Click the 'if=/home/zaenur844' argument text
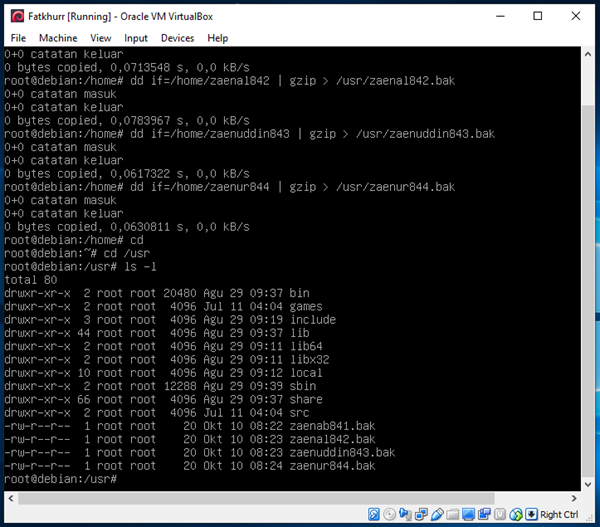This screenshot has height=527, width=600. click(x=210, y=187)
